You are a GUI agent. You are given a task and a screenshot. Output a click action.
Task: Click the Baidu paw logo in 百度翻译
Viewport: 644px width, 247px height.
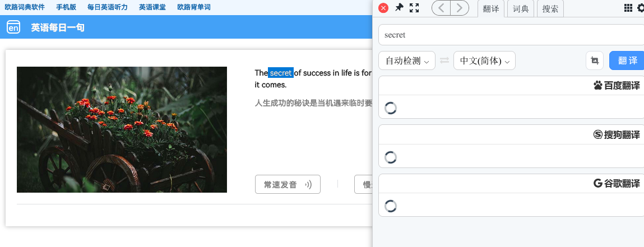point(598,85)
